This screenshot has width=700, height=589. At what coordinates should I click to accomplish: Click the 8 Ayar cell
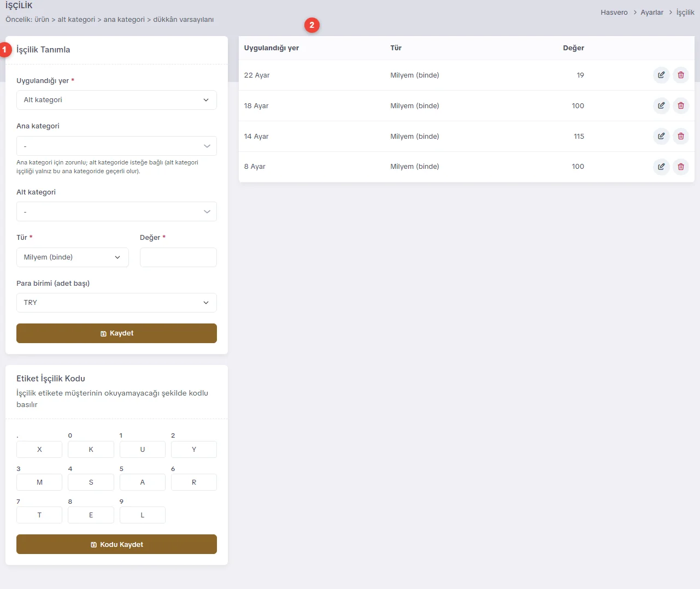(255, 167)
